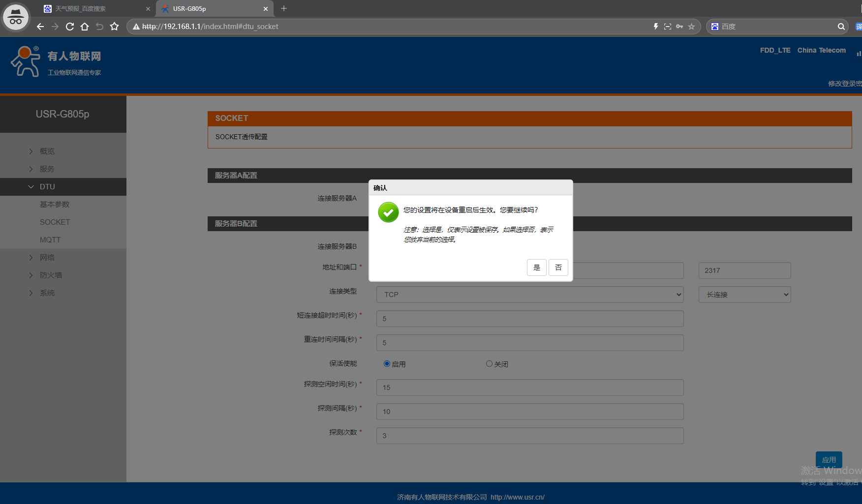Click the lightning bolt icon in address bar

655,27
